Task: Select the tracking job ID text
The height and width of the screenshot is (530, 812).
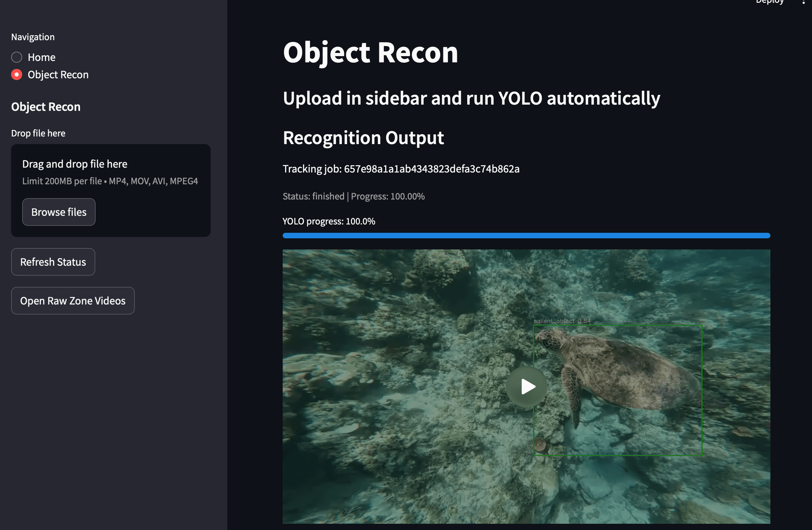Action: click(x=401, y=169)
